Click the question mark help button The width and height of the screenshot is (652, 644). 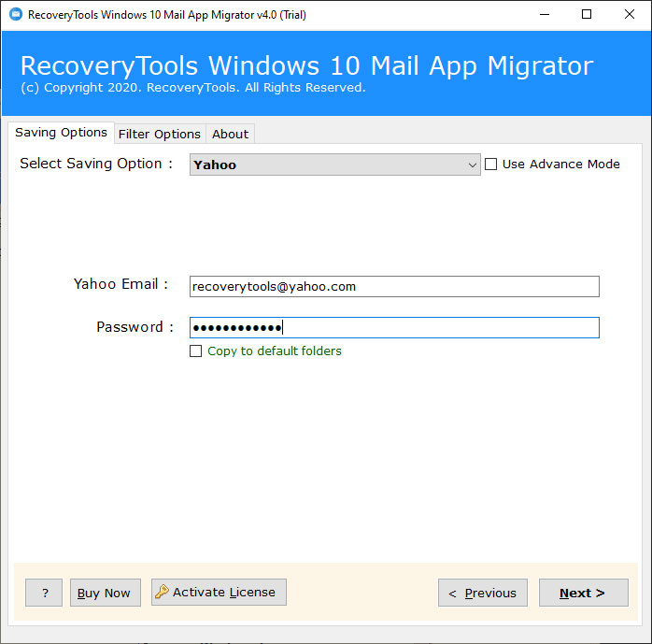[44, 593]
